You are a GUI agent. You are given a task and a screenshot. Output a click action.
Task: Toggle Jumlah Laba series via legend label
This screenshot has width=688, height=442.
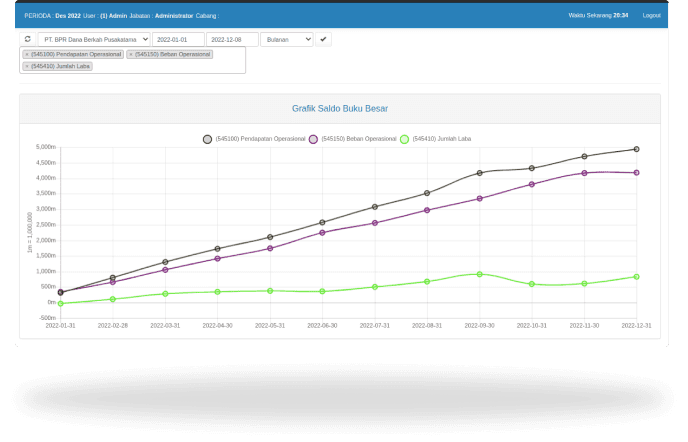point(442,139)
